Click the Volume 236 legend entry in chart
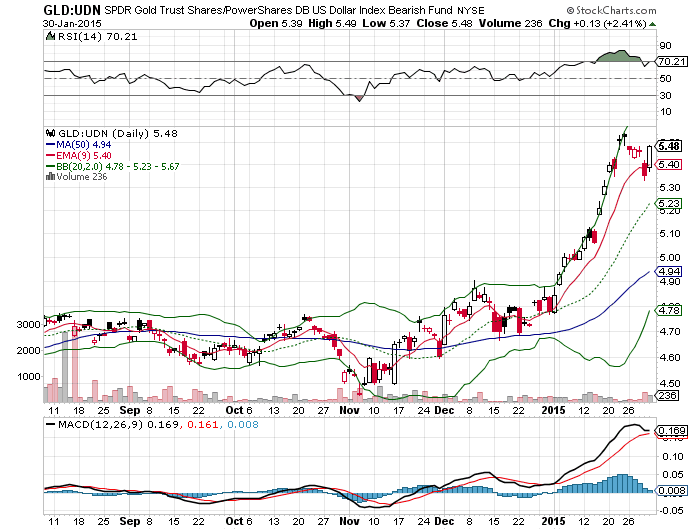This screenshot has height=530, width=700. [x=82, y=176]
